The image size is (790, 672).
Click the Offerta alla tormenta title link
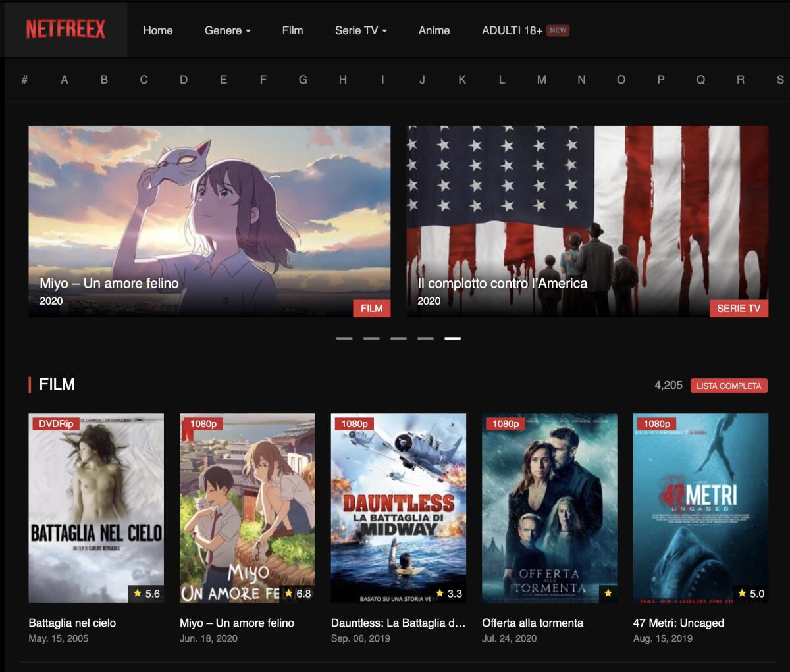[x=532, y=623]
